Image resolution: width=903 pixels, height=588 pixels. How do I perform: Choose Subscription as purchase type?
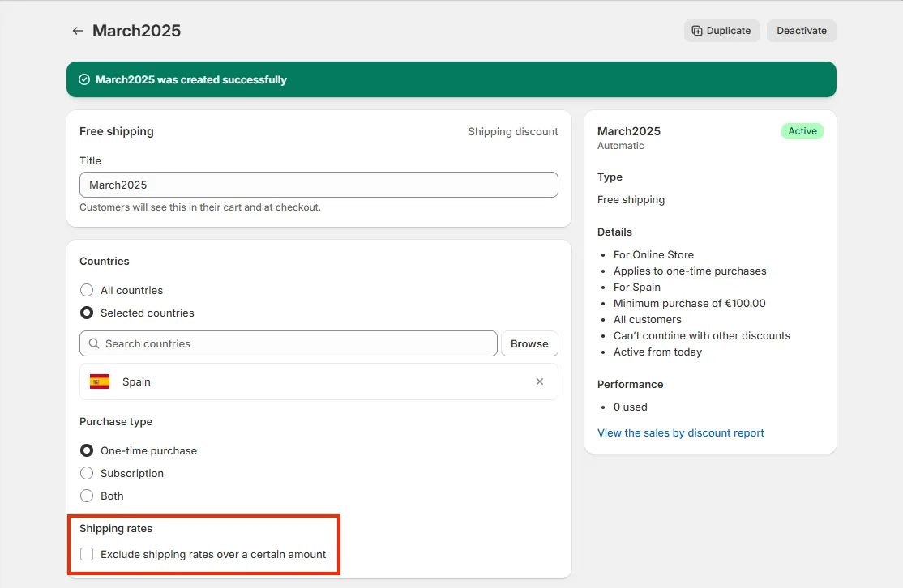tap(87, 473)
